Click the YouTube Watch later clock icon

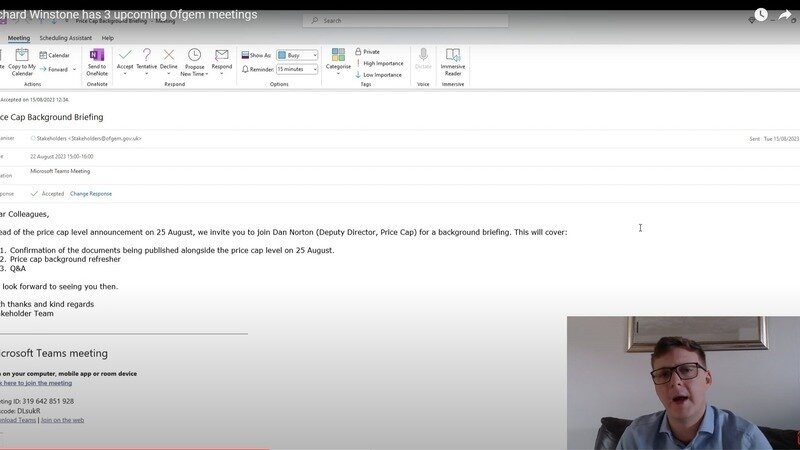[761, 14]
